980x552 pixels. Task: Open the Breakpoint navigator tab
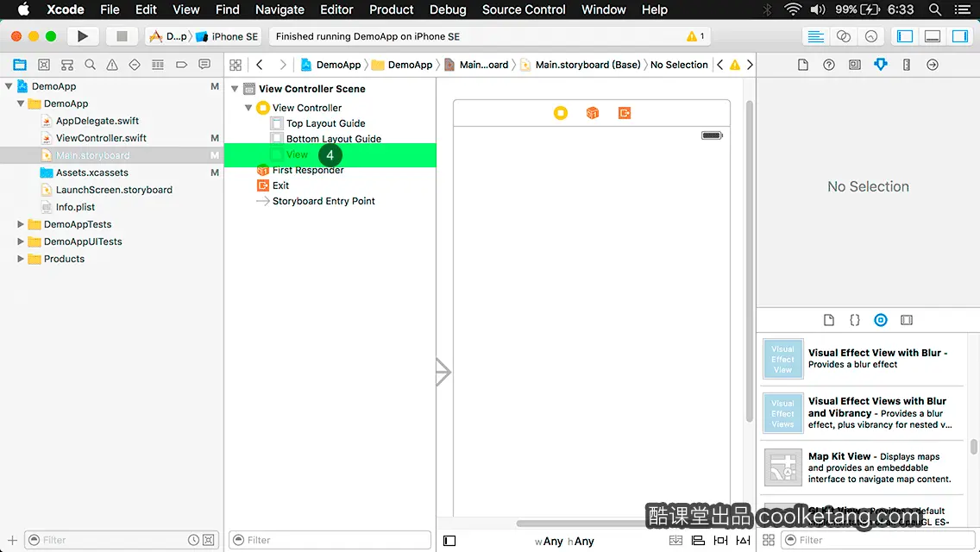(x=181, y=65)
